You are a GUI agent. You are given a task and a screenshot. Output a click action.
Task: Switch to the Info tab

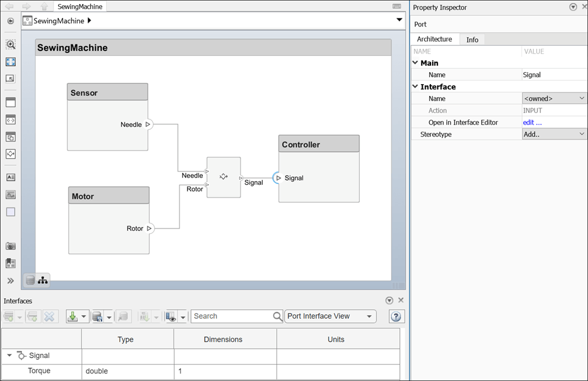coord(472,39)
